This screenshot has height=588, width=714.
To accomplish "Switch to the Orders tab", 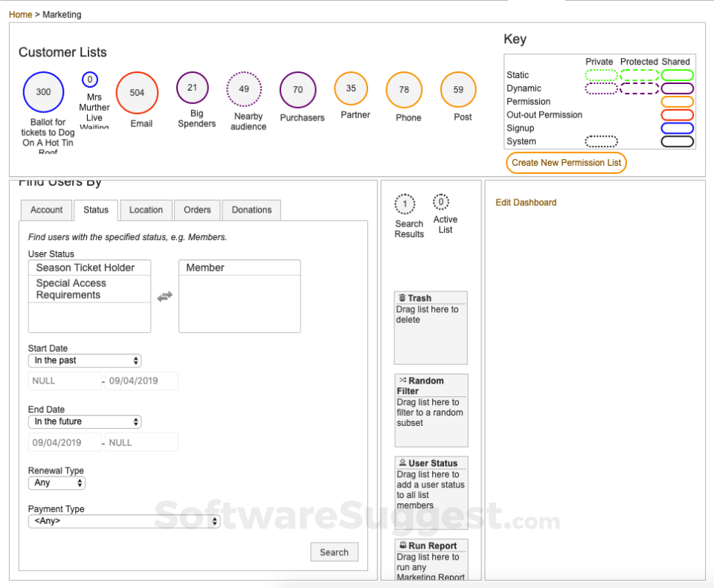I will [x=196, y=210].
